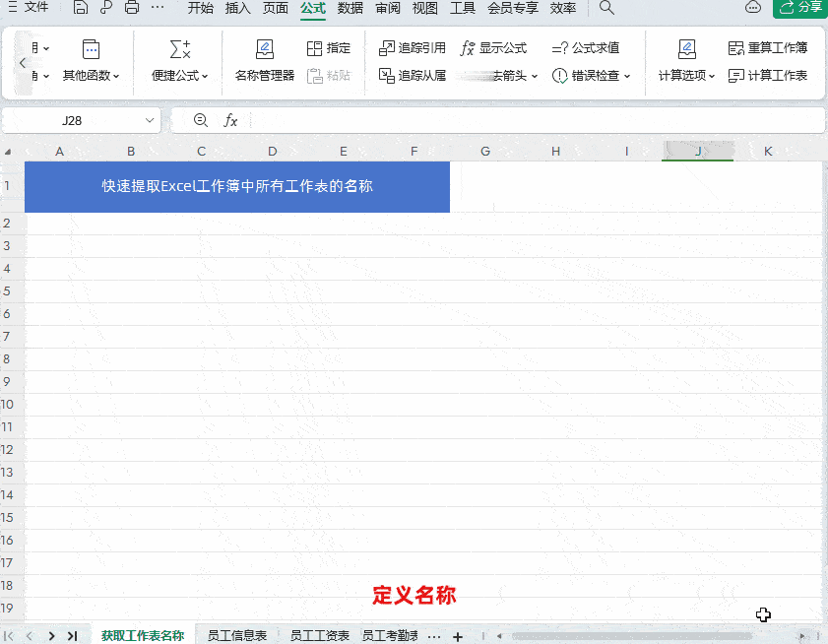The image size is (828, 644).
Task: Click the save icon in the top bar
Action: pos(81,8)
